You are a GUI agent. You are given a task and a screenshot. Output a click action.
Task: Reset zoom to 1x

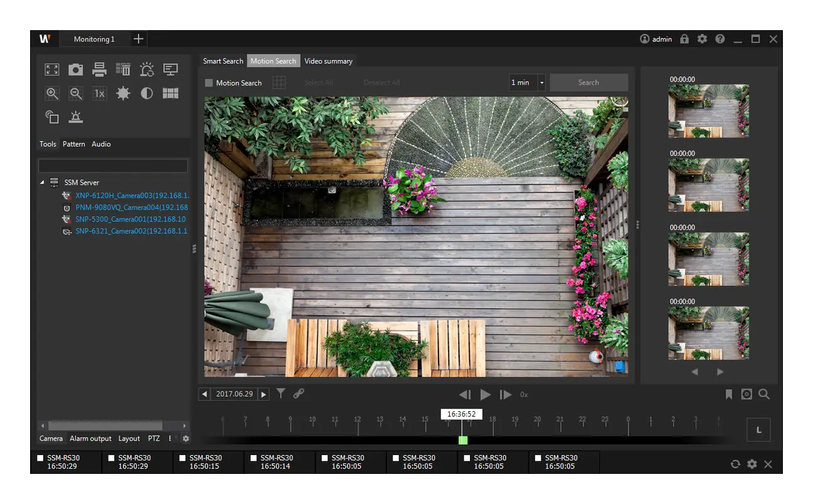(x=99, y=93)
